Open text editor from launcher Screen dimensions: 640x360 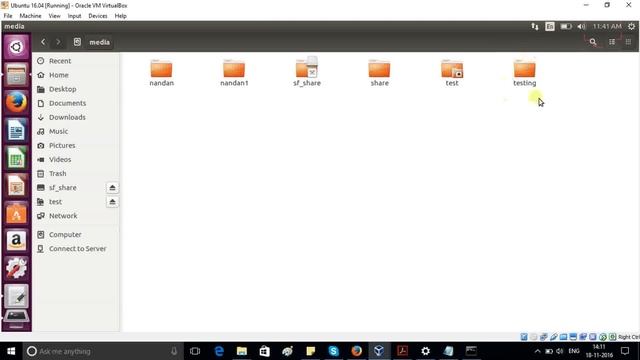(16, 296)
